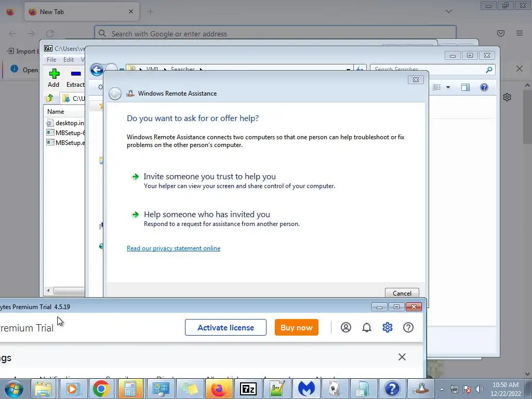Viewport: 532px width, 399px height.
Task: Switch to Firefox taskbar button
Action: click(x=219, y=389)
